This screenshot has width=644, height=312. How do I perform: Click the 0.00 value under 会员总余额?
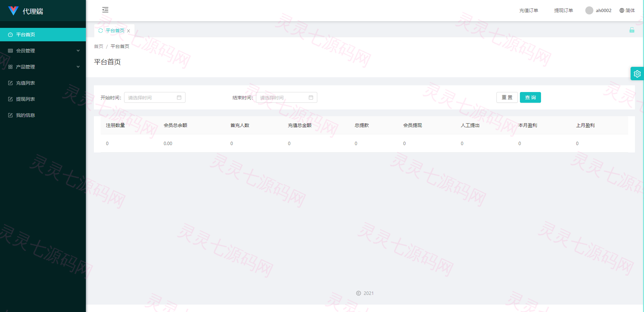[x=168, y=143]
